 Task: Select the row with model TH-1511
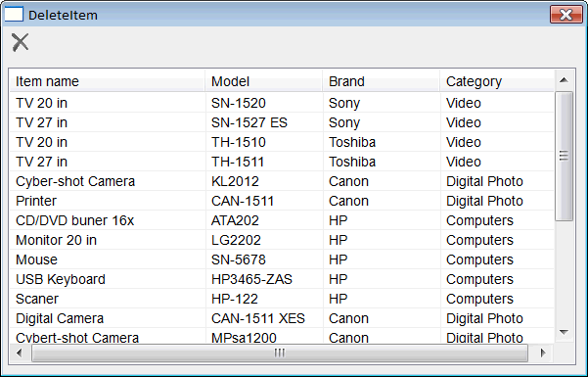282,162
